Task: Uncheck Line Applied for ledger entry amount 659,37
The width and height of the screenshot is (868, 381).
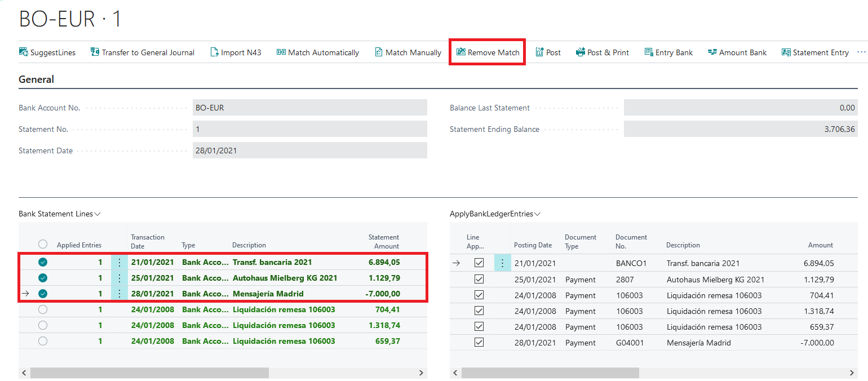Action: click(x=479, y=326)
